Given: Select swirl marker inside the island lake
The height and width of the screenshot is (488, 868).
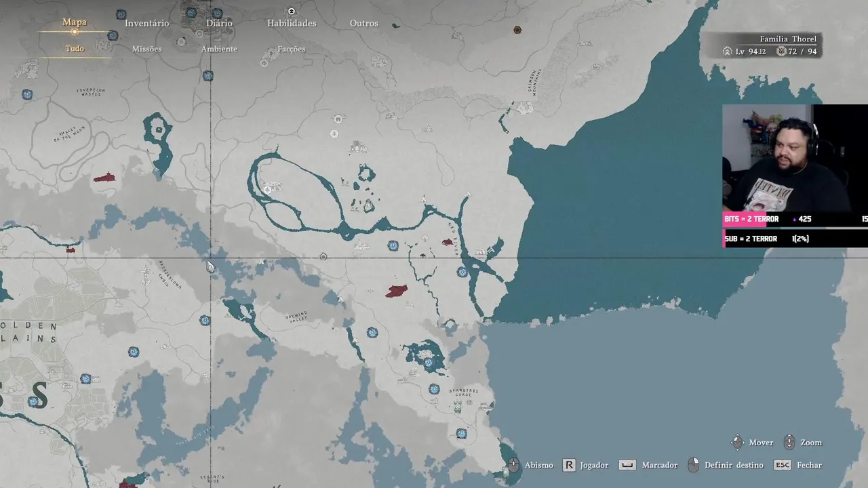Looking at the screenshot, I should (429, 363).
